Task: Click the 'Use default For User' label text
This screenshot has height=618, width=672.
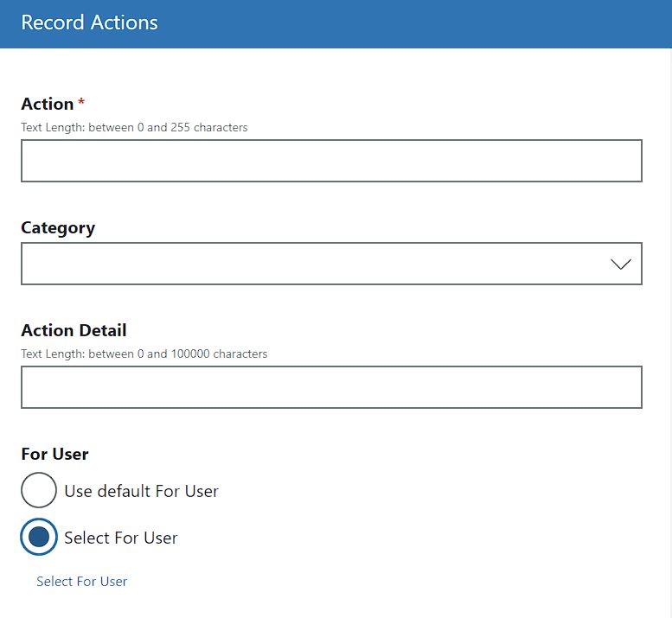Action: click(x=141, y=491)
